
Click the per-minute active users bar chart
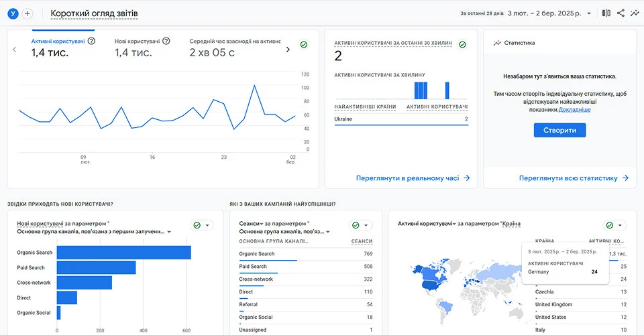pyautogui.click(x=401, y=90)
